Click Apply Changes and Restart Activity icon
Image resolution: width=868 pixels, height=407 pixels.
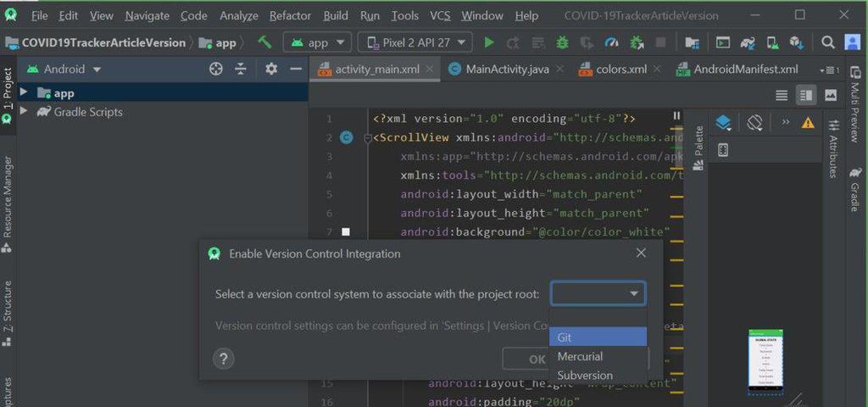(x=513, y=42)
